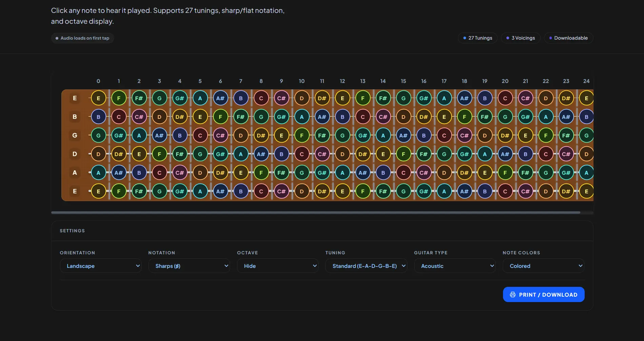This screenshot has height=341, width=644.
Task: Open the Notation dropdown showing Sharps
Action: pyautogui.click(x=189, y=266)
